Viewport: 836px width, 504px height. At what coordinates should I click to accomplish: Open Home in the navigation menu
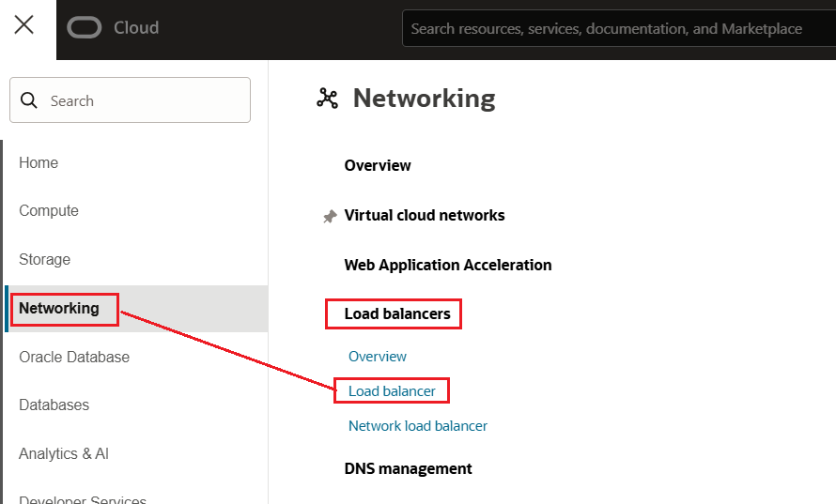(x=39, y=163)
